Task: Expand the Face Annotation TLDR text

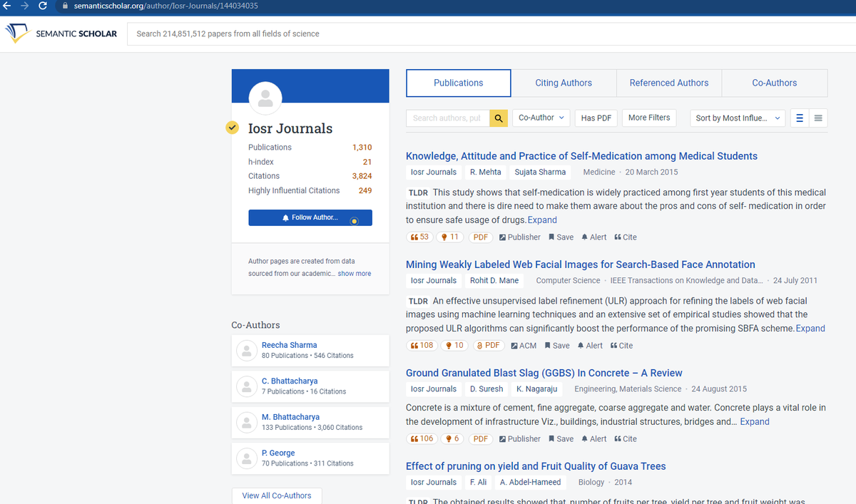Action: tap(810, 329)
